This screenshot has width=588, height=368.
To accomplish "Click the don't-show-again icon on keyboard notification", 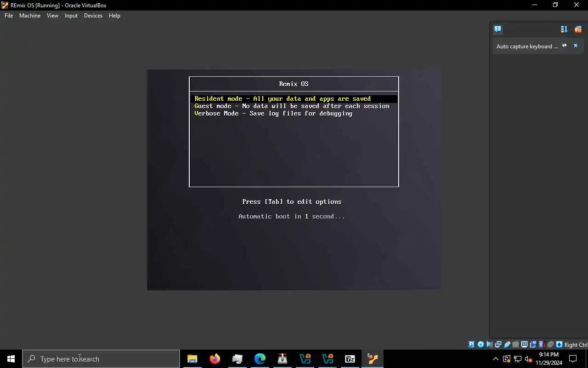I will point(565,46).
